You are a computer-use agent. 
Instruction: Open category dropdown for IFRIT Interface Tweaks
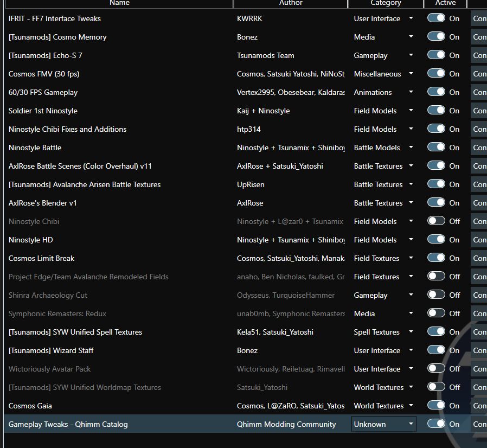(x=383, y=18)
